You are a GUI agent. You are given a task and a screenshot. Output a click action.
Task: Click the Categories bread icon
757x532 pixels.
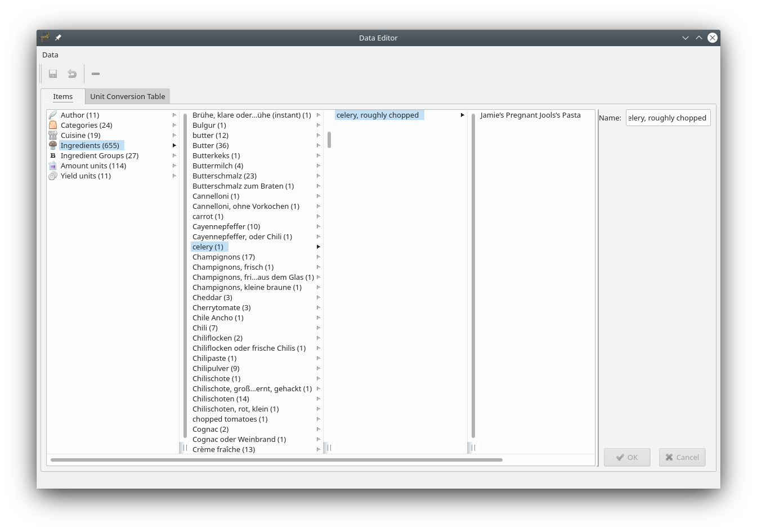tap(53, 125)
